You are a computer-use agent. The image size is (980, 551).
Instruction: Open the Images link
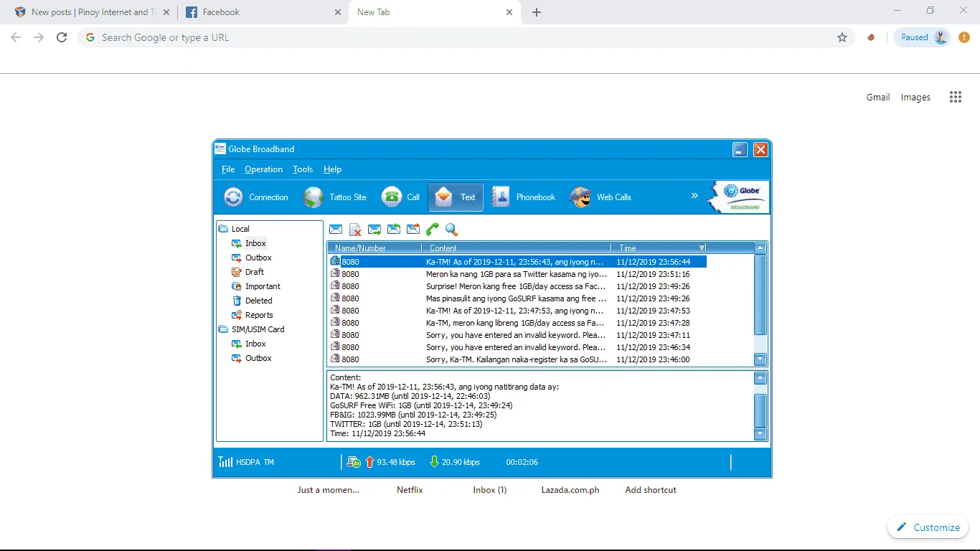click(915, 98)
